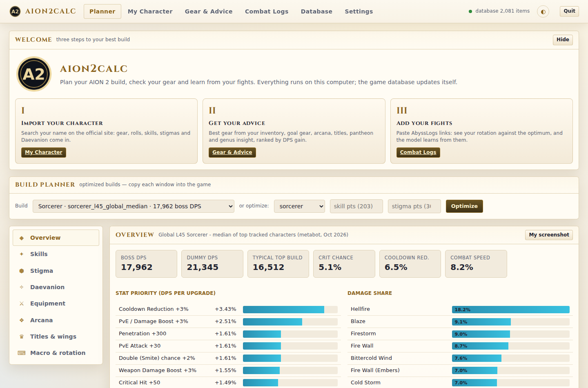Image resolution: width=588 pixels, height=388 pixels.
Task: Click the Stigma hexagon icon in sidebar
Action: coord(22,271)
